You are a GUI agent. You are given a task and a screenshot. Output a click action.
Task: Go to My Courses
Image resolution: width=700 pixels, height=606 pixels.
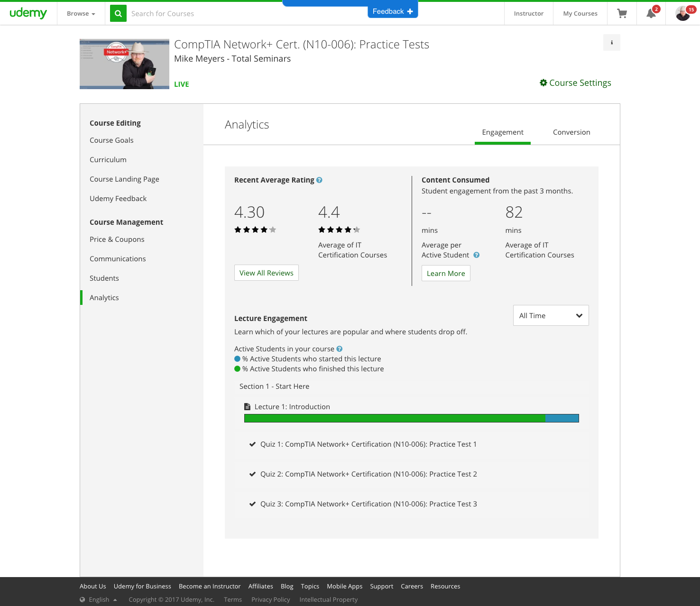[580, 14]
